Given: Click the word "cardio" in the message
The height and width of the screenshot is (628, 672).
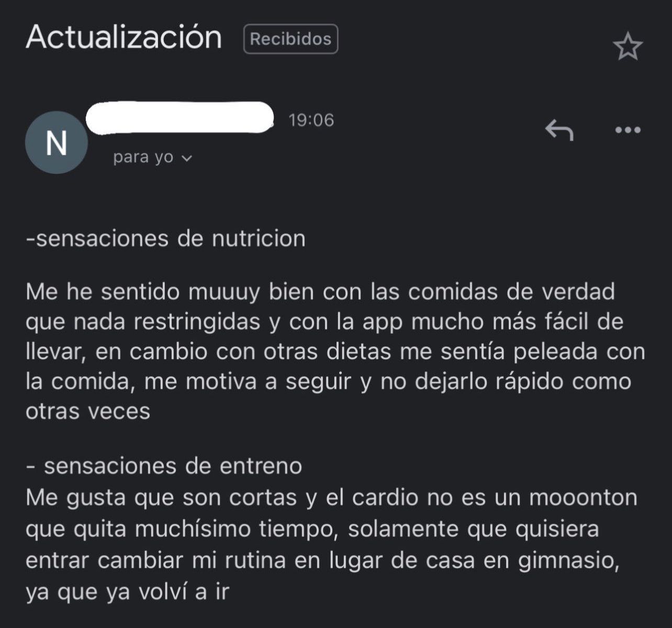Looking at the screenshot, I should [385, 497].
